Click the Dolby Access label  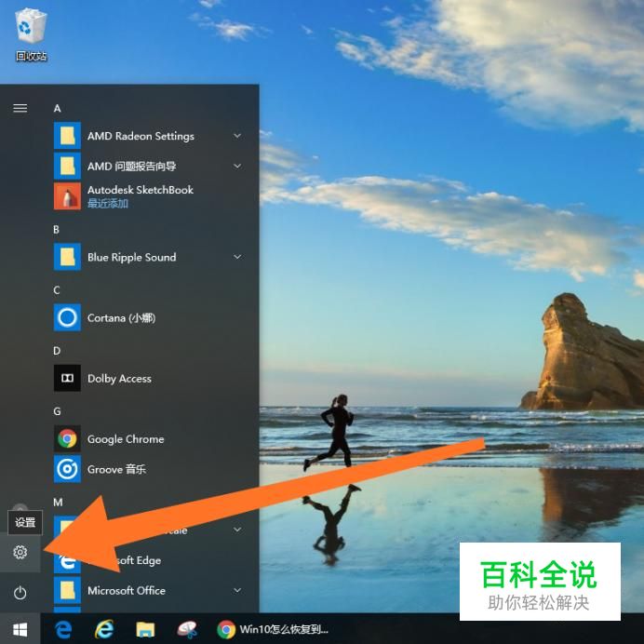click(119, 379)
